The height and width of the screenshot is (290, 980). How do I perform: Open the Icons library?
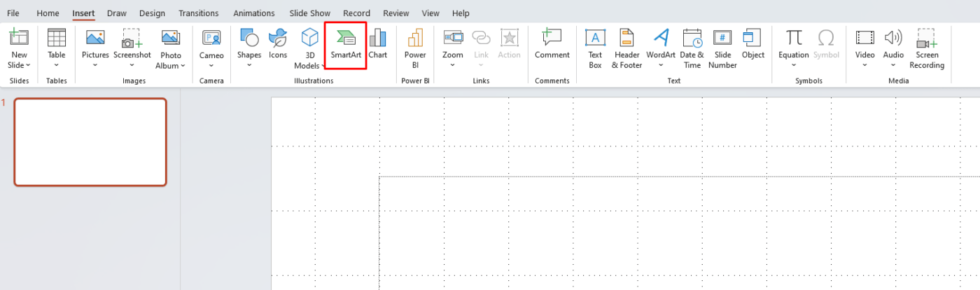tap(278, 45)
